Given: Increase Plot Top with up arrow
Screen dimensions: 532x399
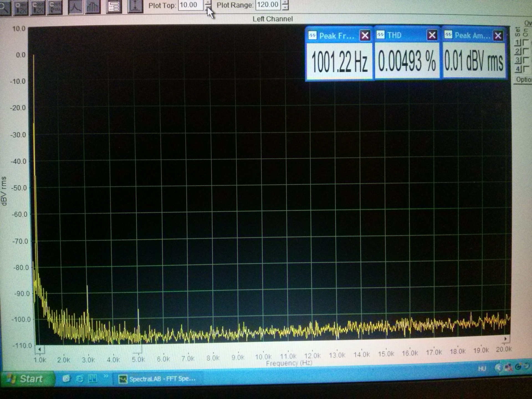Looking at the screenshot, I should click(208, 2).
